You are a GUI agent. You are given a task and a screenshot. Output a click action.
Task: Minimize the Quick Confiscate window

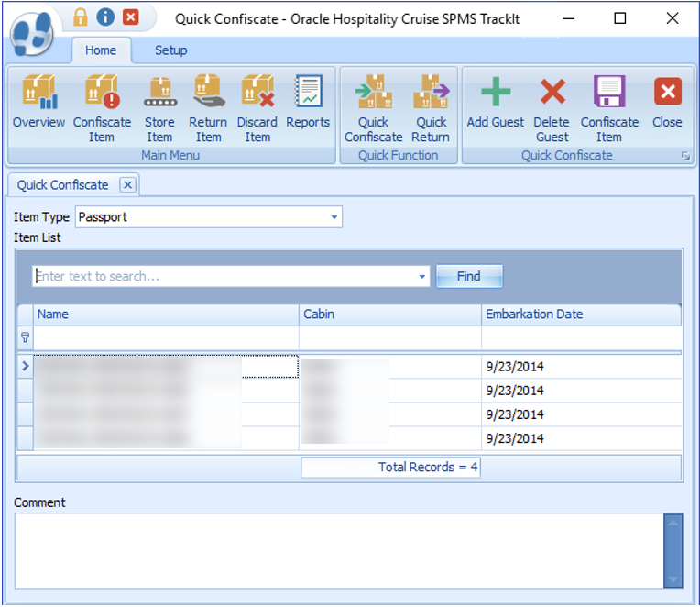tap(569, 18)
